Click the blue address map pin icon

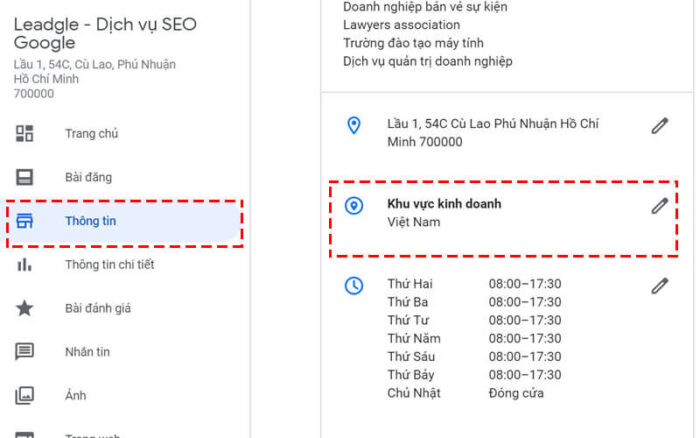(354, 125)
